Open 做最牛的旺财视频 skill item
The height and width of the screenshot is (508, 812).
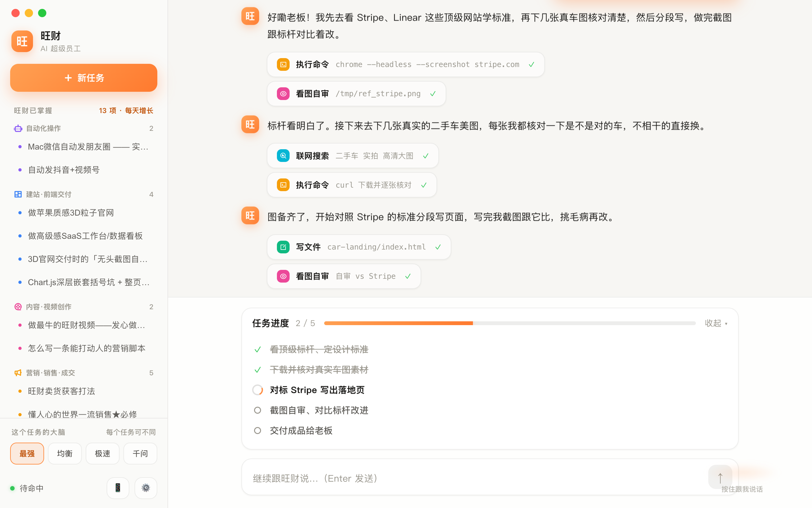point(83,325)
